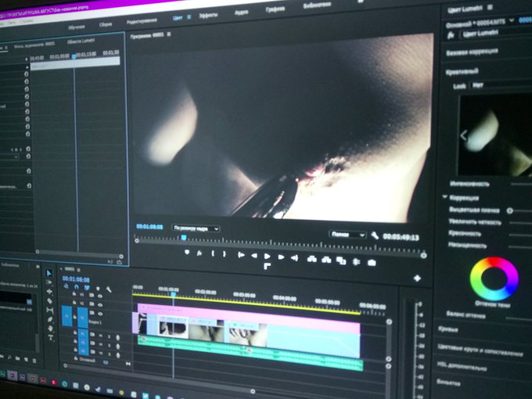Viewport: 532px width, 399px height.
Task: Step forward one frame
Action: click(281, 257)
